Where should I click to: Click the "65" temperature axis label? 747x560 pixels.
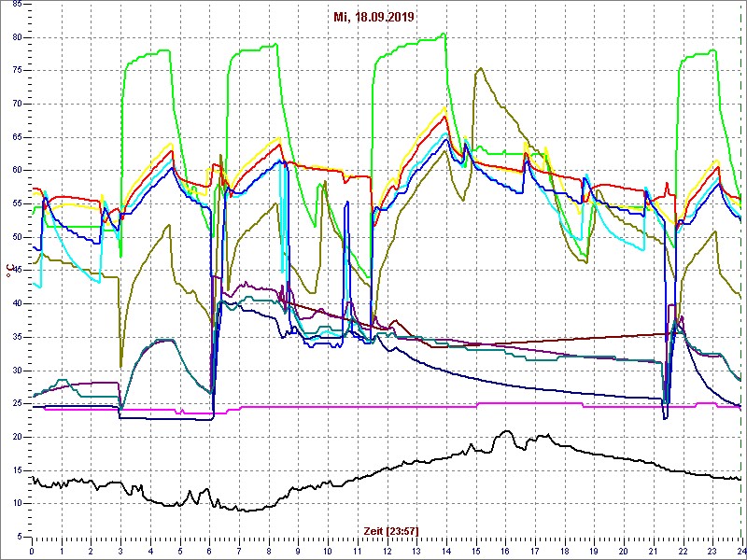coord(17,137)
